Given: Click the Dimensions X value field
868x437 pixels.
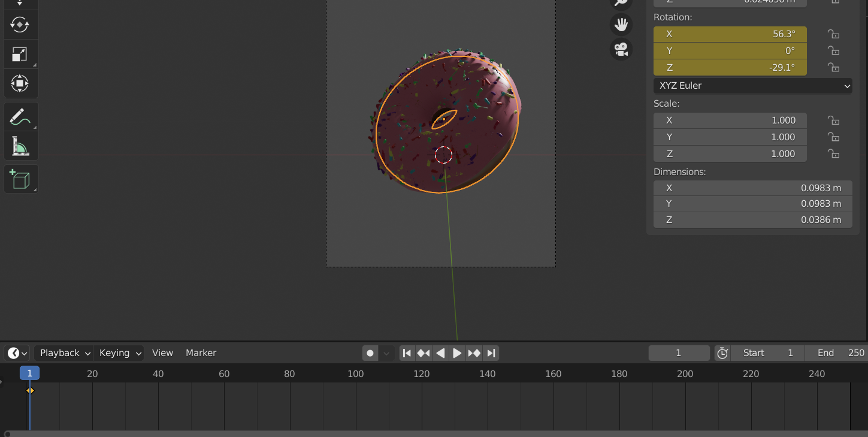Looking at the screenshot, I should [753, 188].
